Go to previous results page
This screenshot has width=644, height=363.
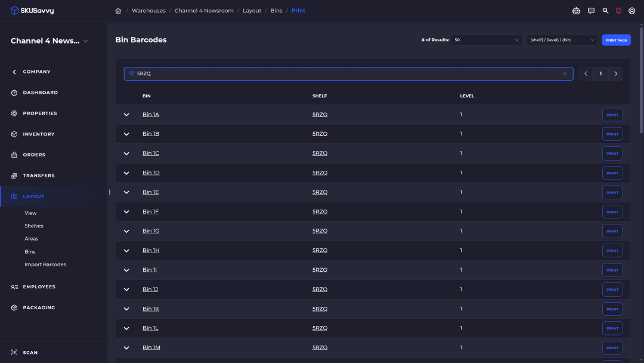point(586,73)
